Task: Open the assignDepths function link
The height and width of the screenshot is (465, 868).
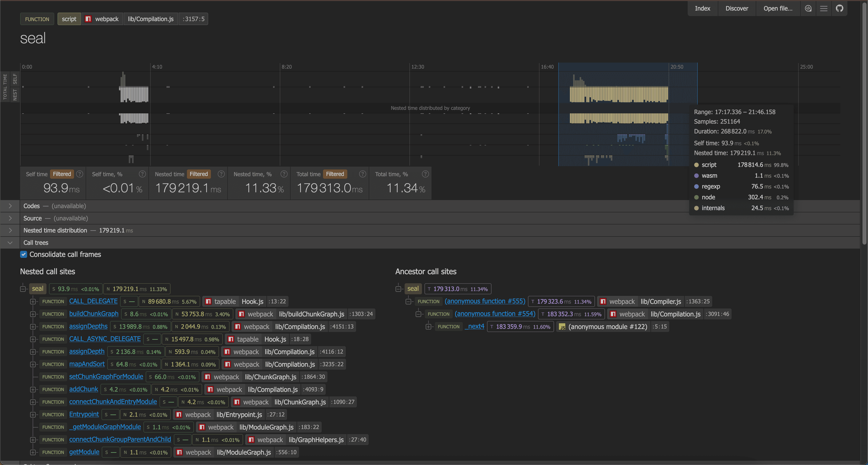Action: (x=88, y=327)
